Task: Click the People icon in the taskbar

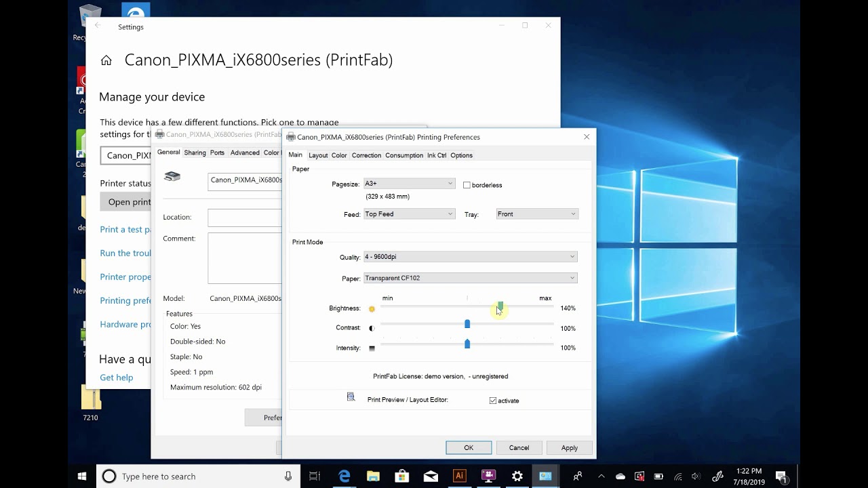Action: click(578, 476)
